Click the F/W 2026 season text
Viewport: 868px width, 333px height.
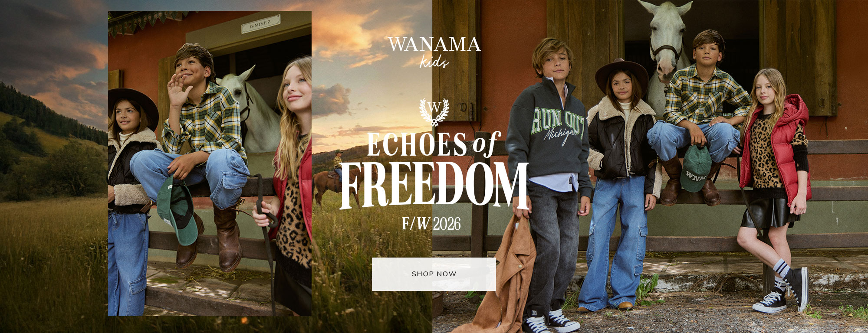(431, 224)
